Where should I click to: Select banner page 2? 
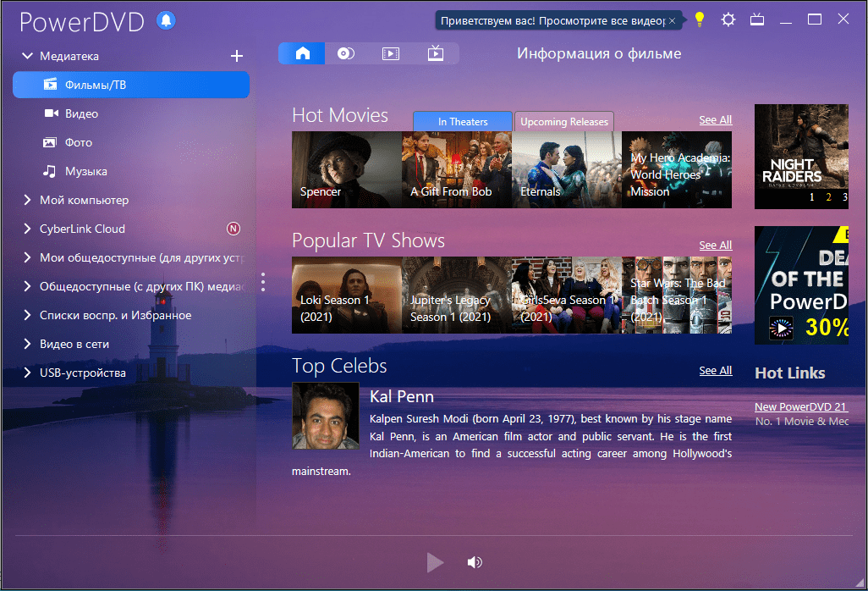[x=828, y=196]
